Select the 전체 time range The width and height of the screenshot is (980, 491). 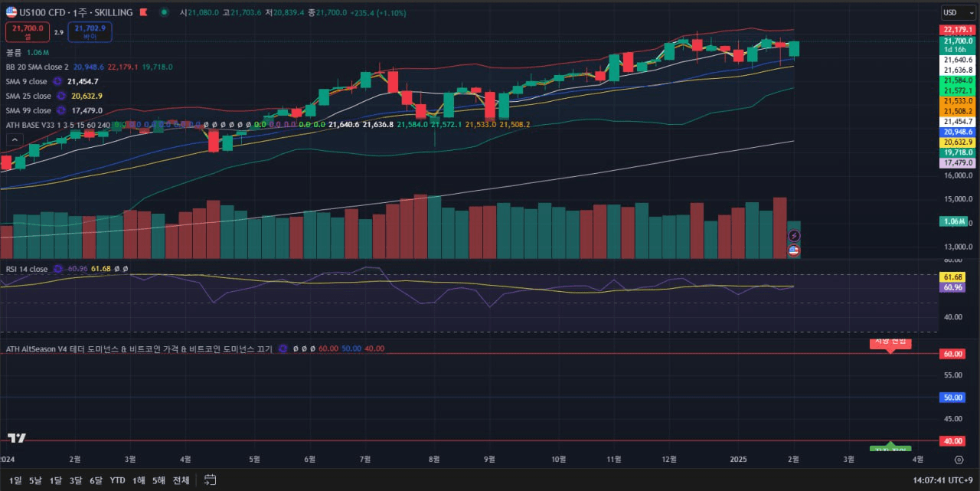pyautogui.click(x=181, y=480)
